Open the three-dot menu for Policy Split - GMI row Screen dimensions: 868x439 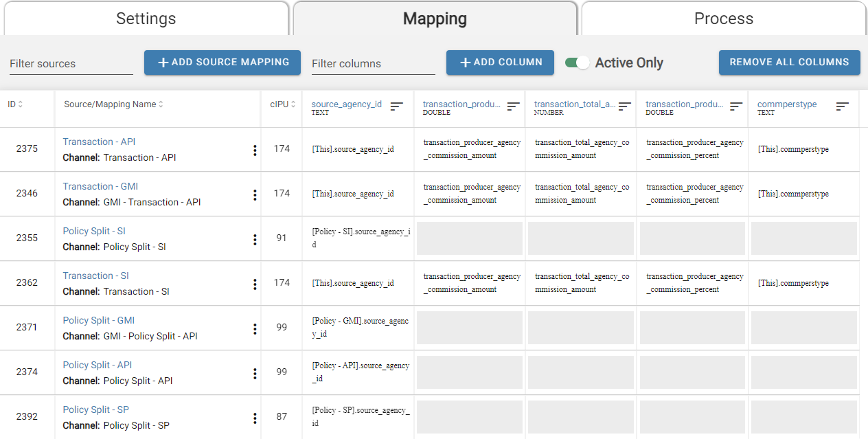tap(255, 329)
